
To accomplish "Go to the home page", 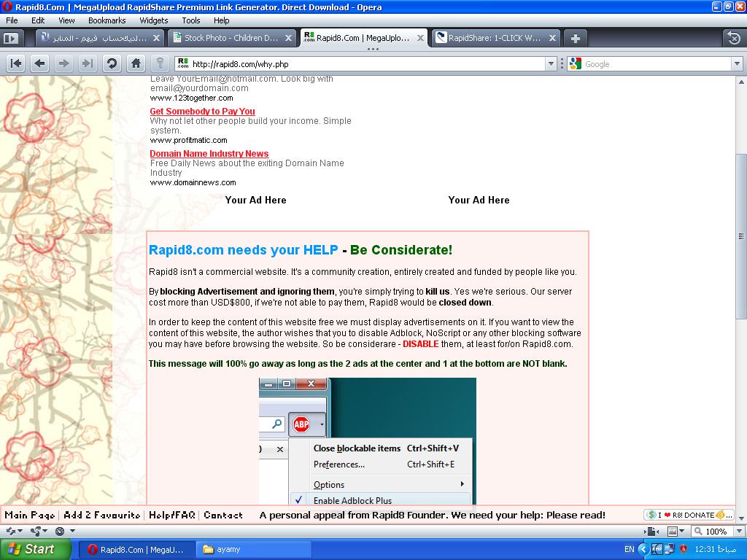I will (136, 63).
